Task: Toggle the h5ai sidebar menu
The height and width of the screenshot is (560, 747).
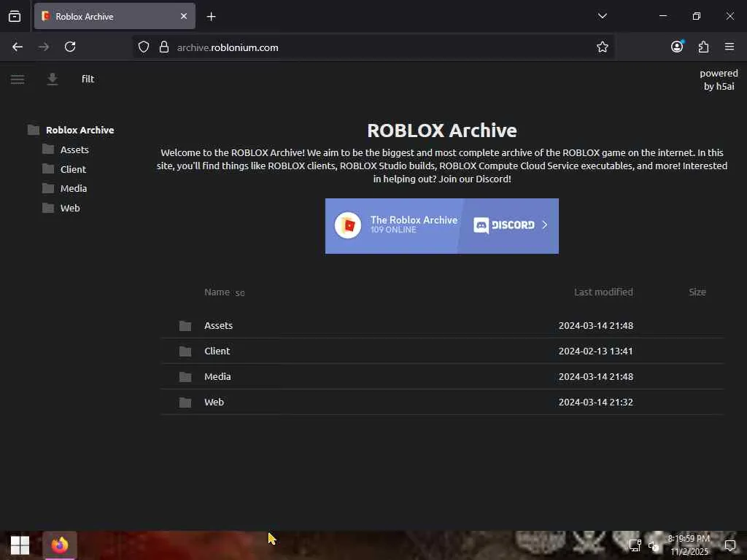Action: [18, 79]
